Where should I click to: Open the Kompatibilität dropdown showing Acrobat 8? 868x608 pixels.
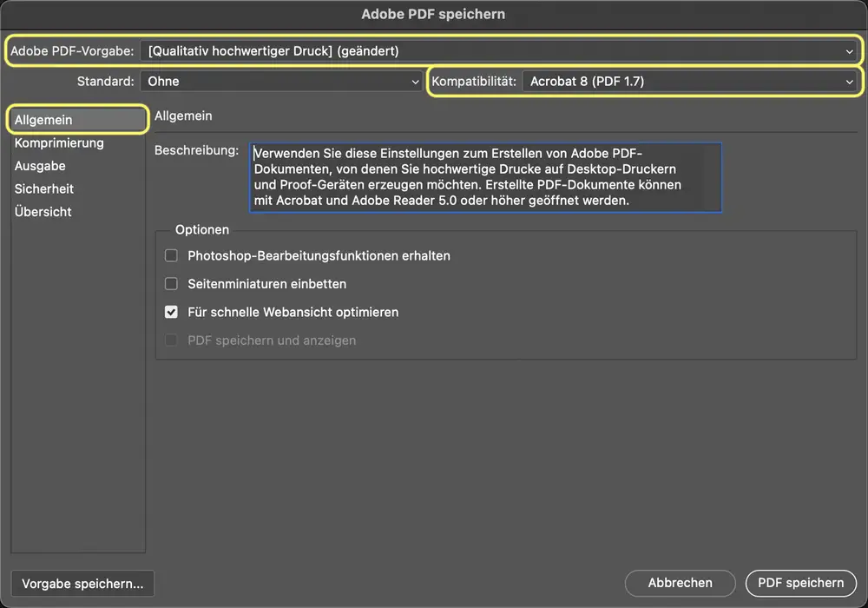[x=690, y=82]
